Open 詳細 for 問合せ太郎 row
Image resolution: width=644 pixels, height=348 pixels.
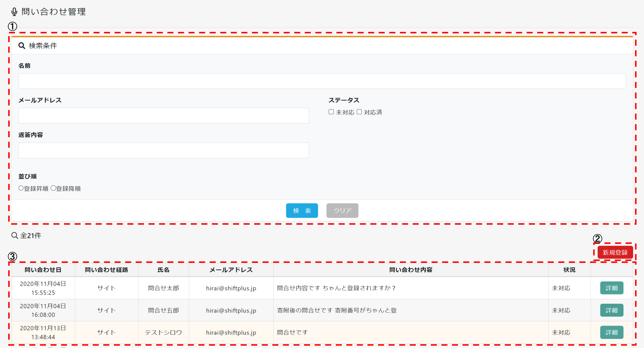pyautogui.click(x=612, y=288)
